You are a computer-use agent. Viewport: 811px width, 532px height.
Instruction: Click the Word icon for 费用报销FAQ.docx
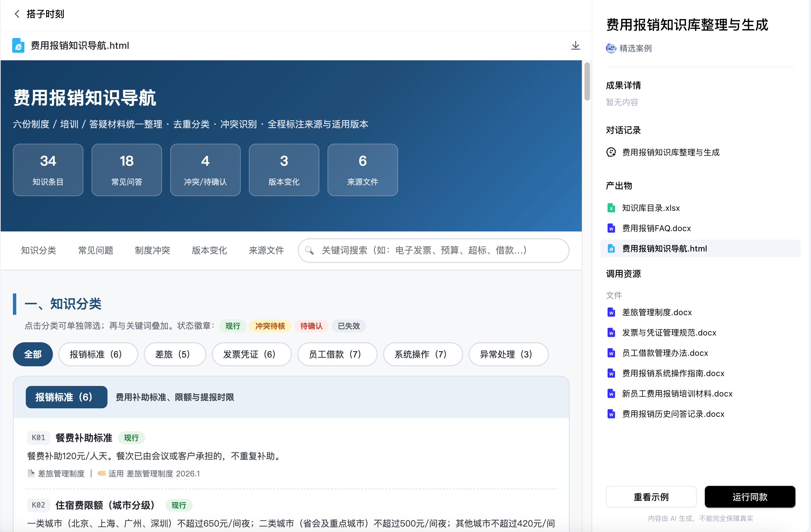(611, 228)
